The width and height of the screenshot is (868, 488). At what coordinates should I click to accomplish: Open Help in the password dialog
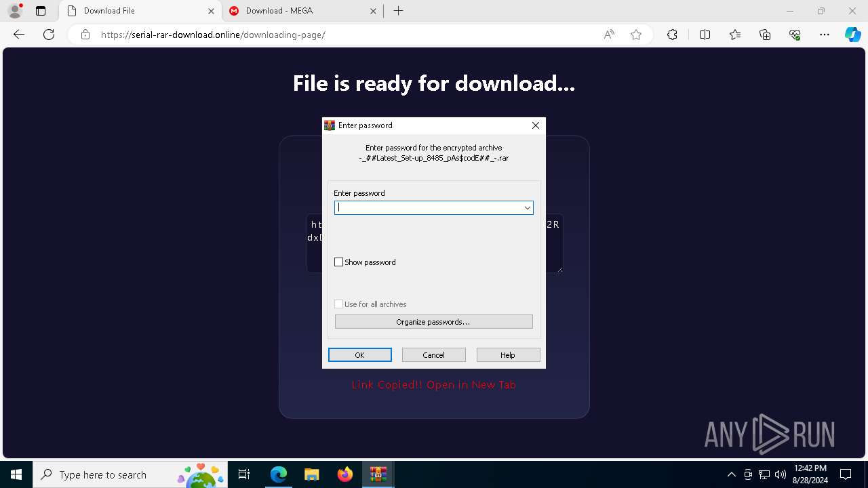point(508,355)
